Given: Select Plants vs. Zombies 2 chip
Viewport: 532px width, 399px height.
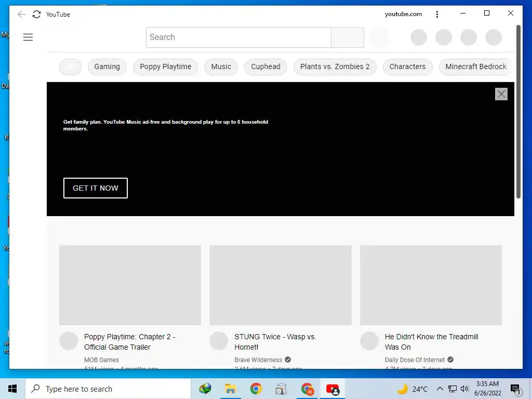Looking at the screenshot, I should coord(335,66).
